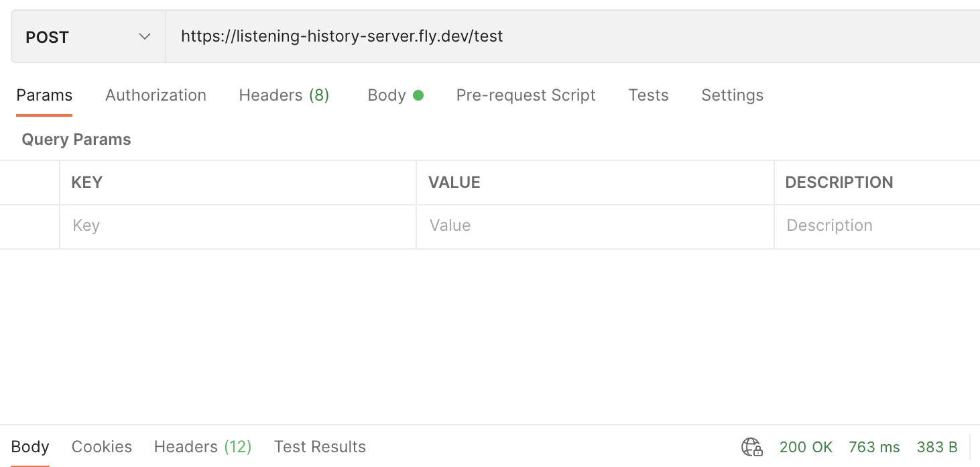Click the 200 OK response status

click(x=806, y=447)
